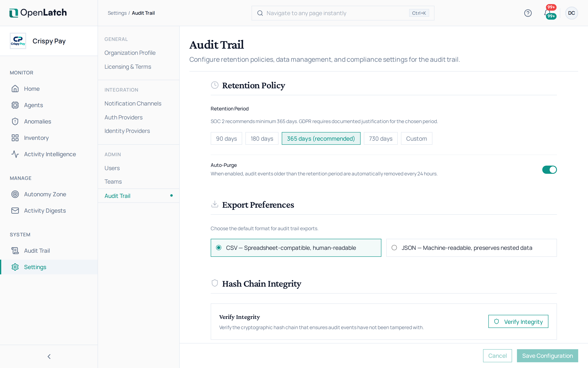This screenshot has height=368, width=588.
Task: Click the green 99+ notification badge
Action: pos(551,16)
